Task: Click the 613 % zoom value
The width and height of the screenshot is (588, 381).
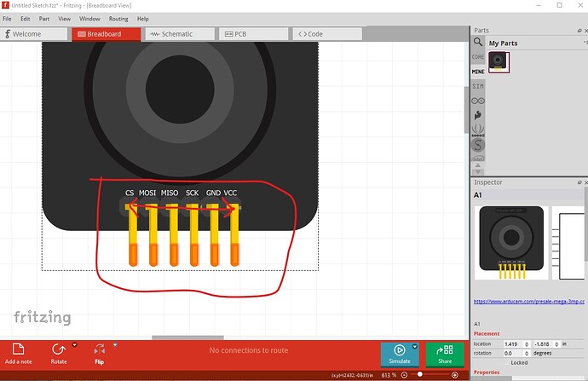Action: coord(389,375)
